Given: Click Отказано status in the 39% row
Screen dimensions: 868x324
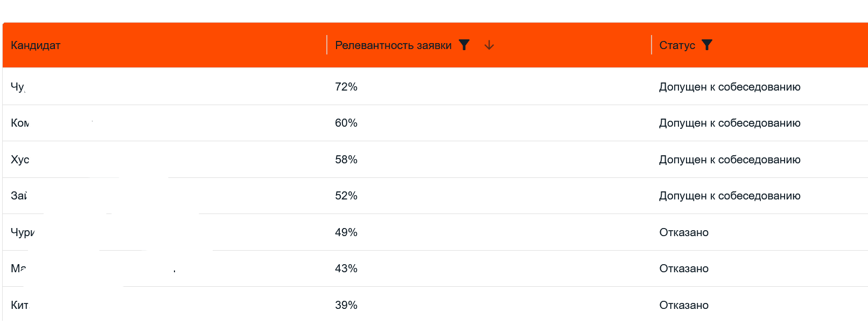Looking at the screenshot, I should [684, 305].
